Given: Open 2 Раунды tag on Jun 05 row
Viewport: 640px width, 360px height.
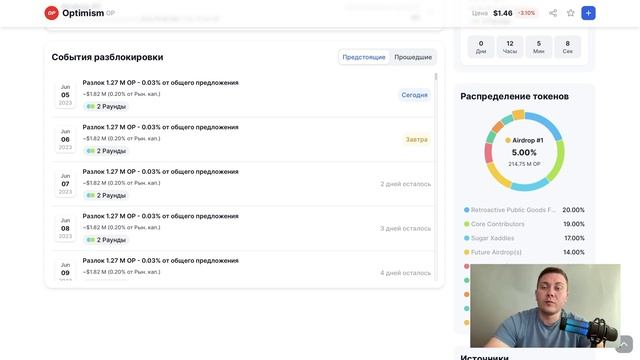Looking at the screenshot, I should pyautogui.click(x=106, y=107).
